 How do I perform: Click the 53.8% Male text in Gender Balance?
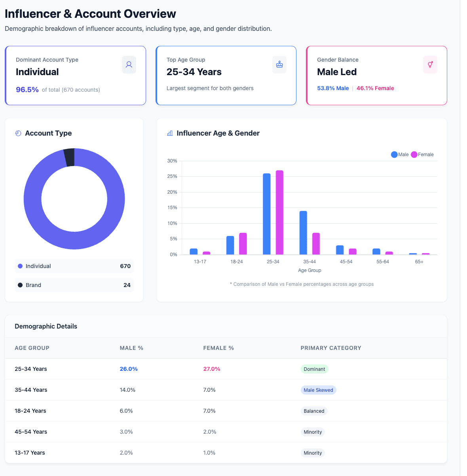click(x=333, y=88)
